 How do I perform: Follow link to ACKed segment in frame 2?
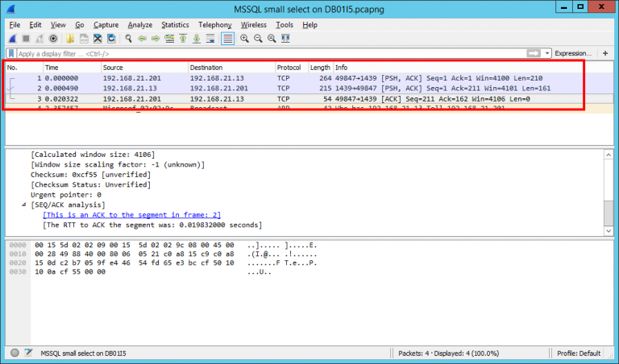(132, 215)
